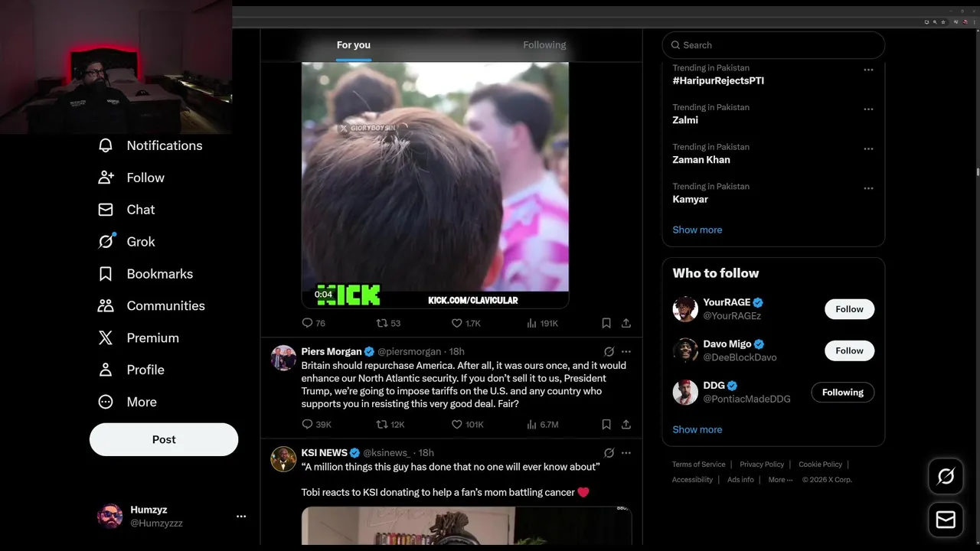Screen dimensions: 980x551
Task: Play the Kick.com/Clavicular video
Action: [x=435, y=184]
